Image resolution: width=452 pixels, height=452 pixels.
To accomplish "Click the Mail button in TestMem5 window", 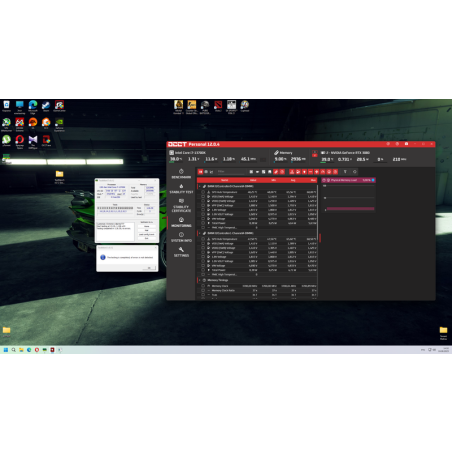I will point(147,230).
